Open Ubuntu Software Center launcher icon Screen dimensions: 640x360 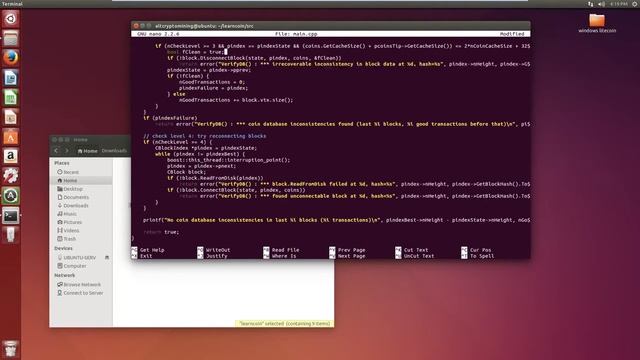[11, 137]
